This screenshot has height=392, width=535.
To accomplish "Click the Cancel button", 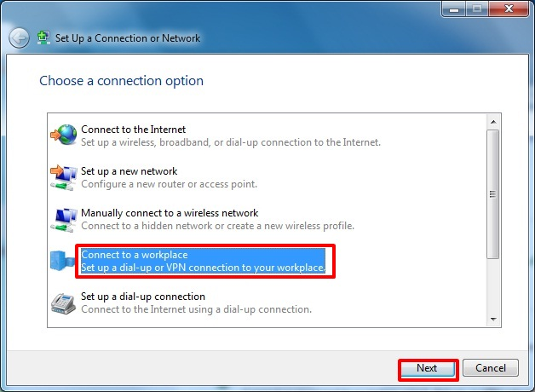I will tap(491, 368).
